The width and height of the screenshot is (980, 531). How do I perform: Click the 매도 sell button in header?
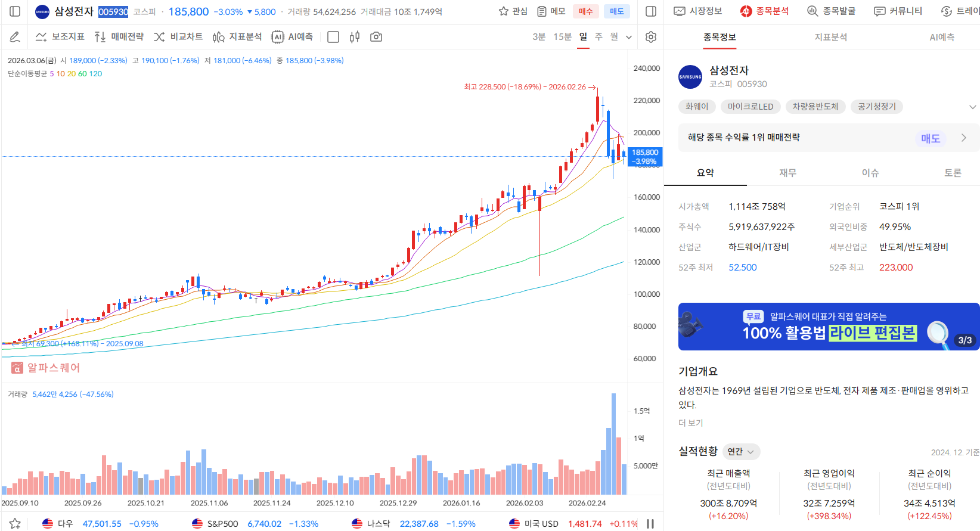click(617, 11)
